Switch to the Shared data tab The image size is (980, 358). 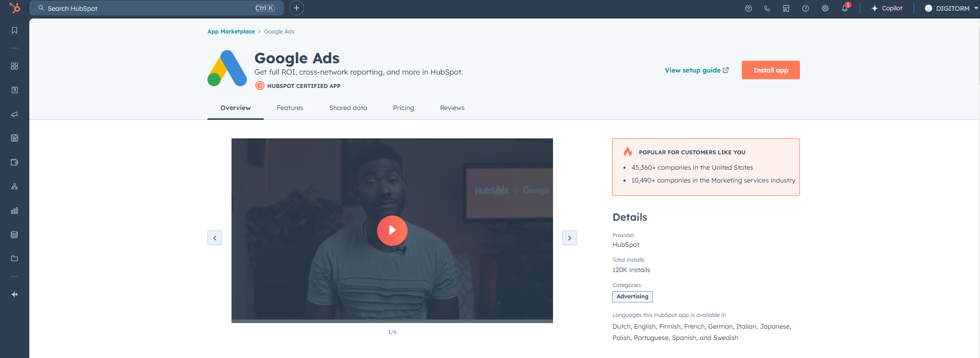348,108
